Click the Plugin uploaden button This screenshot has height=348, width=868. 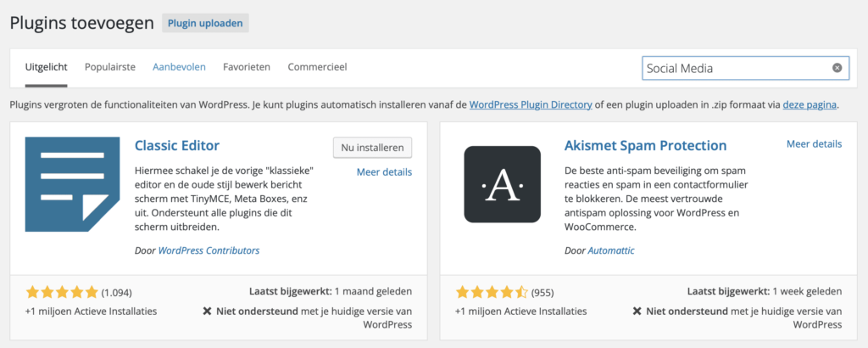pos(205,23)
